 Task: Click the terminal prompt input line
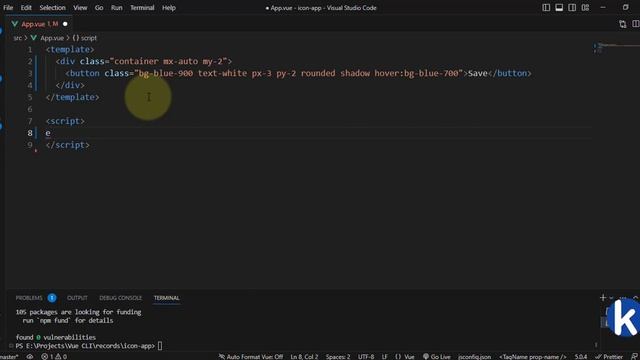(x=89, y=346)
